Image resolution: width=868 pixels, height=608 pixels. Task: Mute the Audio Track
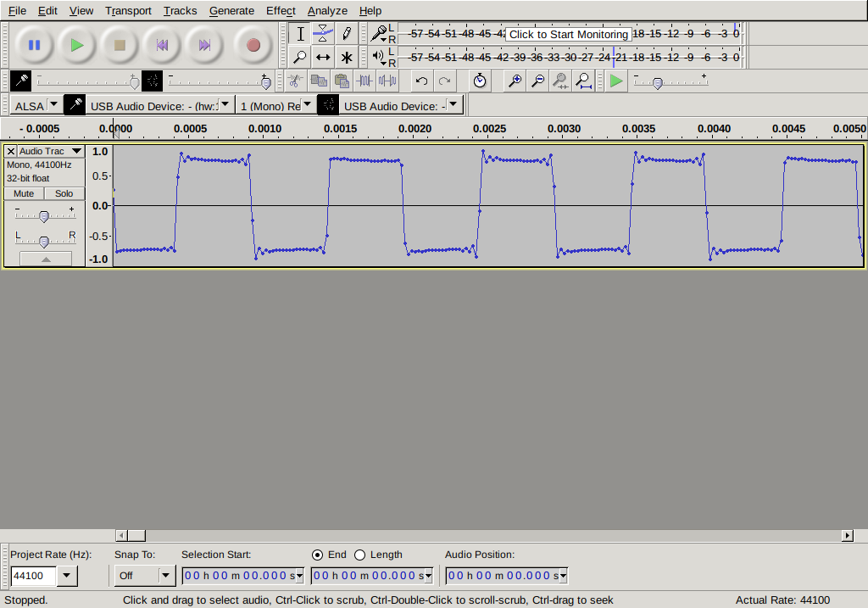[x=24, y=193]
